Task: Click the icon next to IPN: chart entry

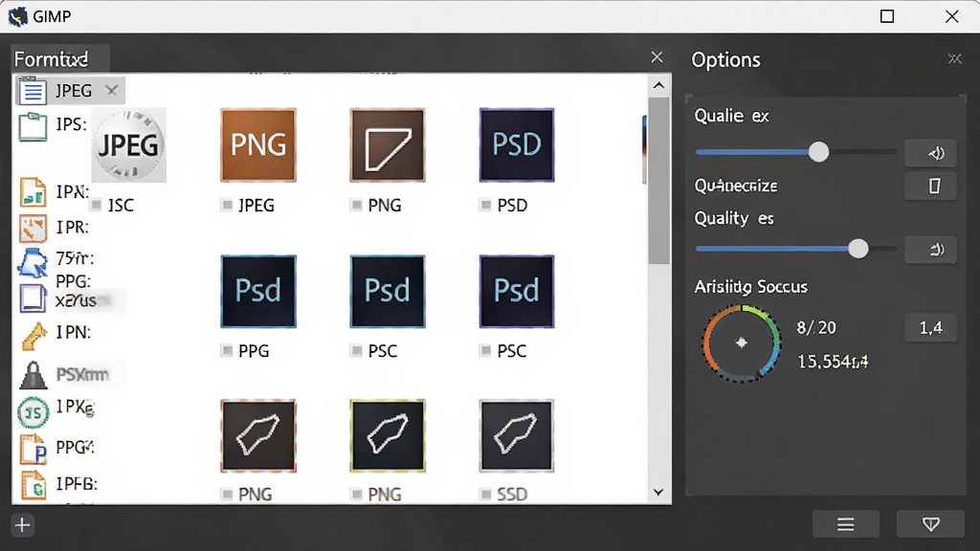Action: (x=33, y=192)
